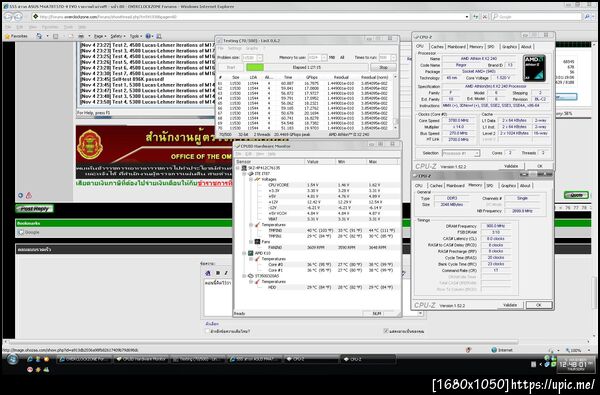Image resolution: width=600 pixels, height=395 pixels.
Task: Click the AMD K10 processor icon
Action: pyautogui.click(x=251, y=253)
